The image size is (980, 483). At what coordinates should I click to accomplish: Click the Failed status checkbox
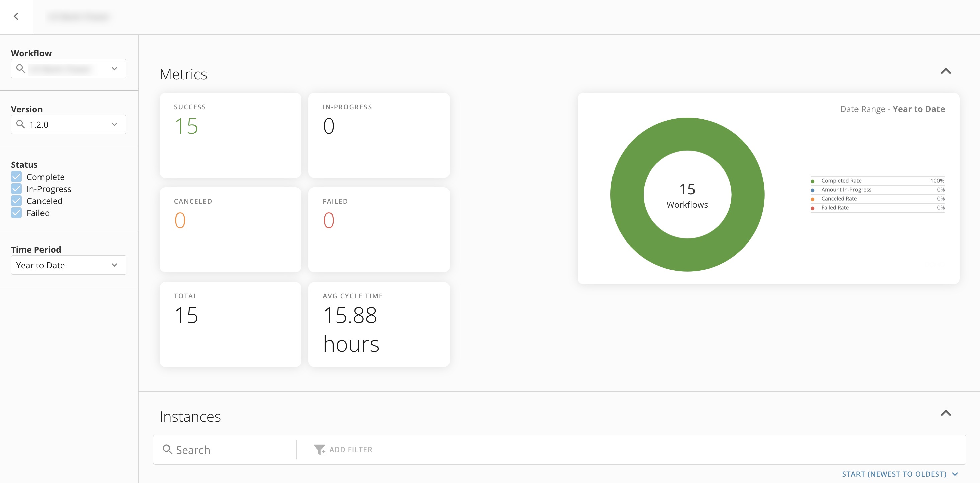(x=16, y=213)
